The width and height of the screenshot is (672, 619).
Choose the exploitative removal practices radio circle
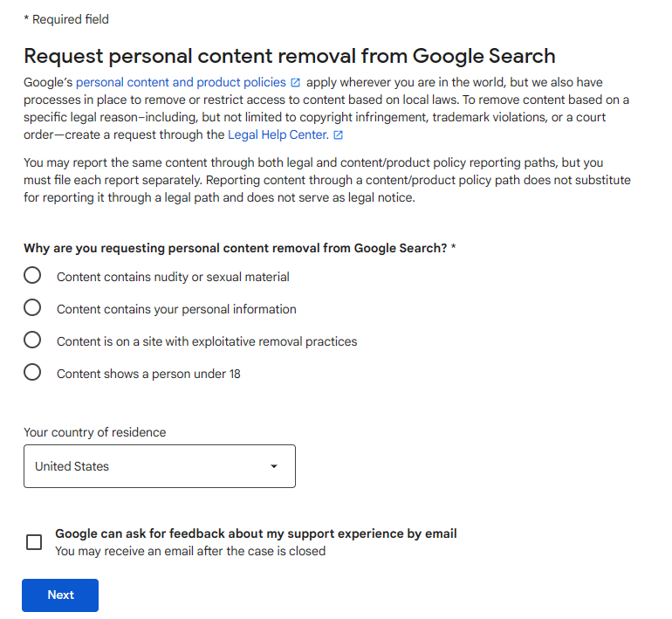[x=32, y=340]
